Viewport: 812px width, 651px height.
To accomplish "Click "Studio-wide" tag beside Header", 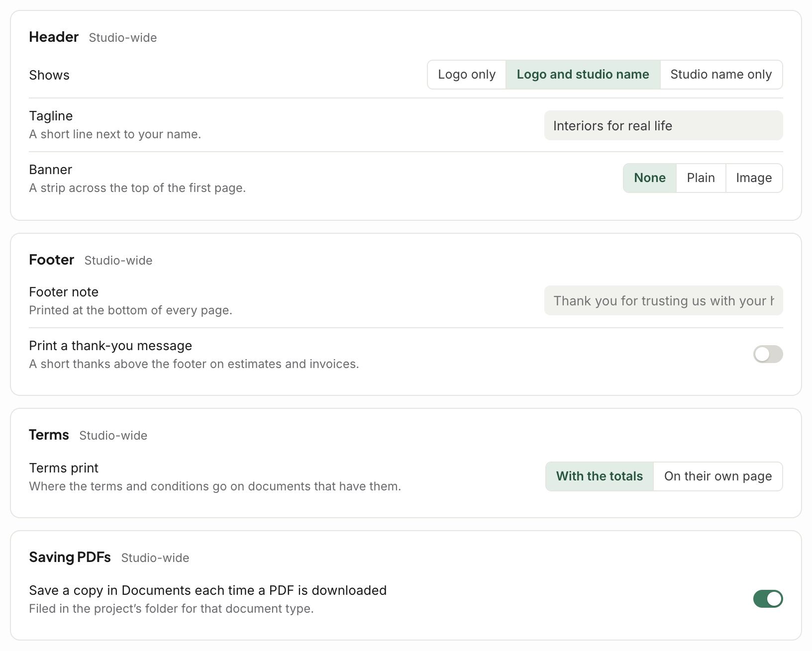I will tap(123, 38).
